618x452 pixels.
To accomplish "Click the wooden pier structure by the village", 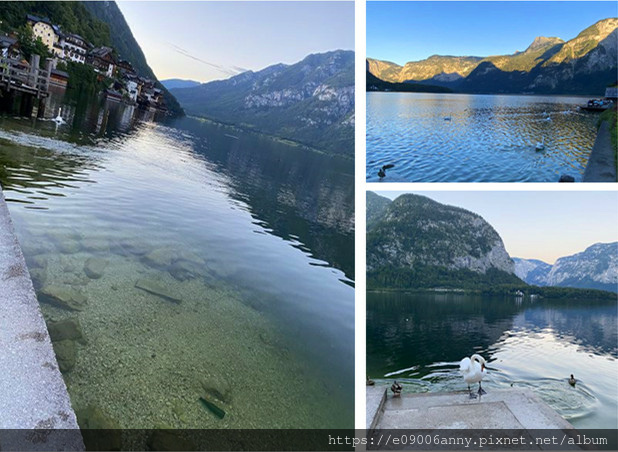I will coord(25,85).
